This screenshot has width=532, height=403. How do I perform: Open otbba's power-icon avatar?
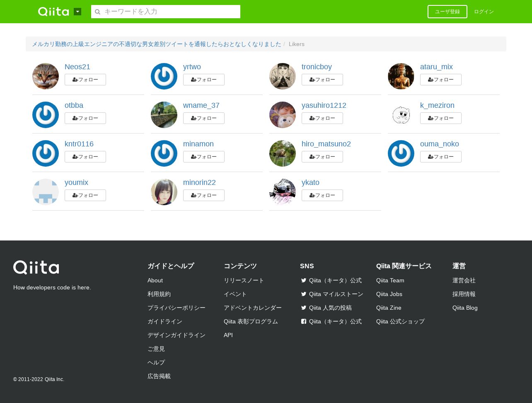(46, 115)
